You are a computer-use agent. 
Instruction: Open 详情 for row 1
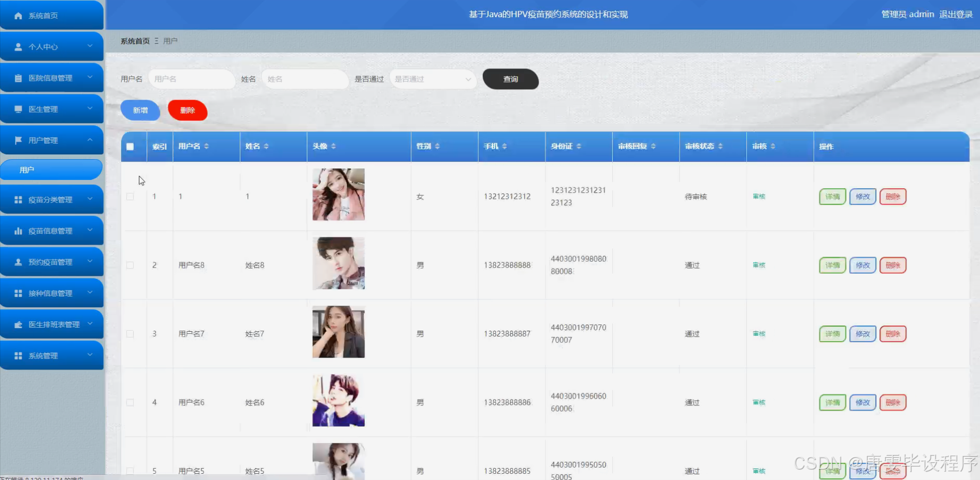click(832, 196)
